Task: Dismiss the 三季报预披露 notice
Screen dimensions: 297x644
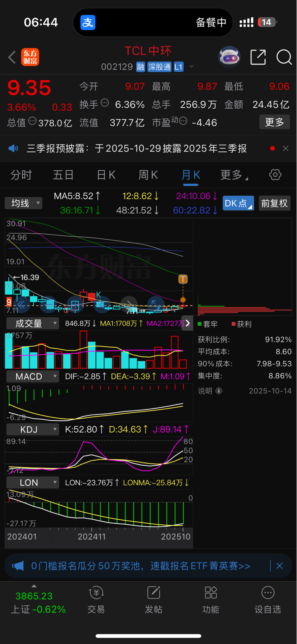Action: pyautogui.click(x=285, y=149)
